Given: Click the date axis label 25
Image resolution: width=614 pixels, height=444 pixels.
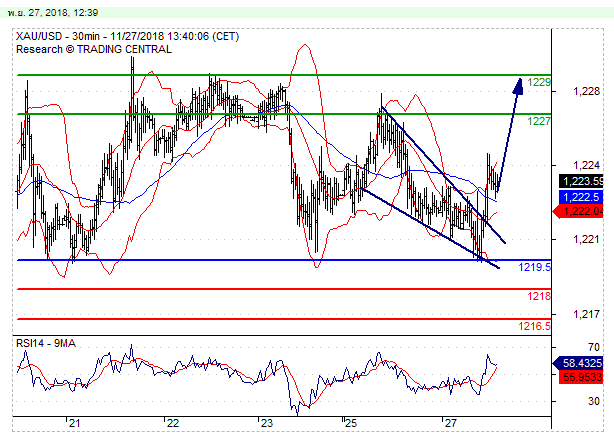Looking at the screenshot, I should [351, 423].
